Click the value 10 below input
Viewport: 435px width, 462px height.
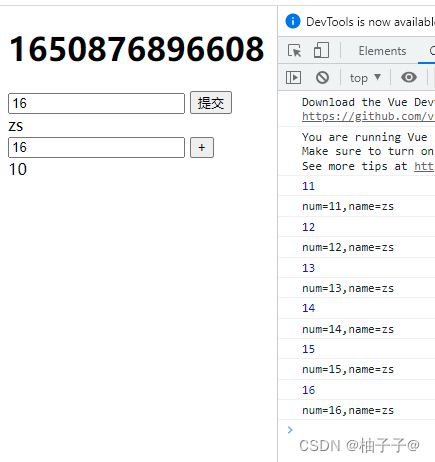(18, 169)
